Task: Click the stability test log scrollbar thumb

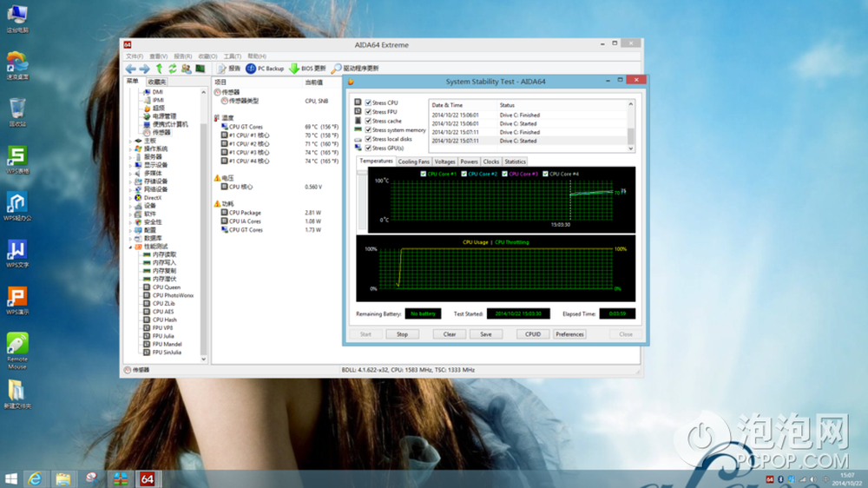Action: click(x=630, y=135)
